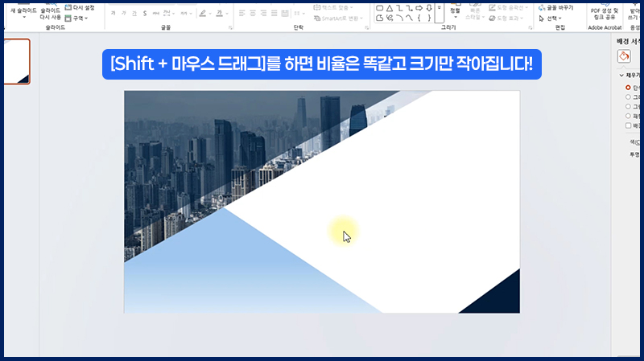
Task: Toggle italic text formatting
Action: coord(124,14)
